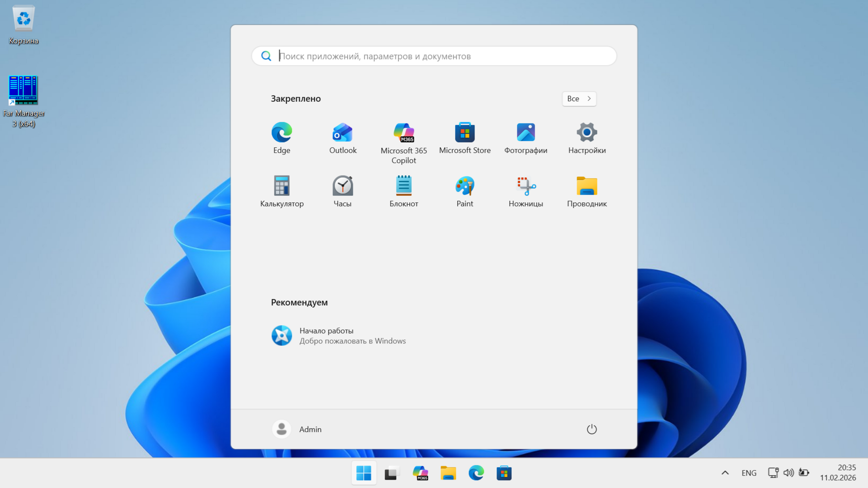Click the Start menu search field
Image resolution: width=868 pixels, height=488 pixels.
pos(434,56)
